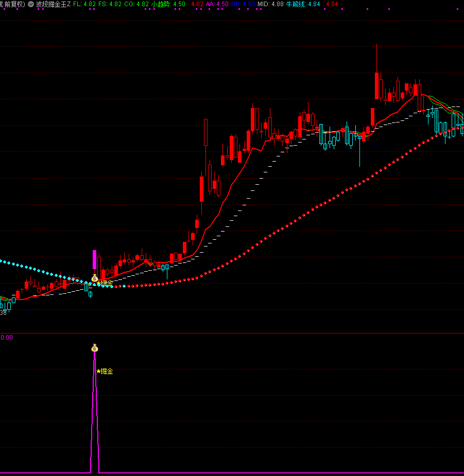Click the blue BB: 4.50 label
The height and width of the screenshot is (476, 464).
243,4
